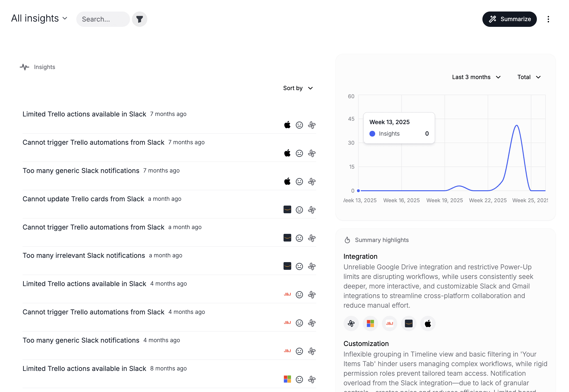569x392 pixels.
Task: Click the filter funnel icon
Action: [139, 19]
